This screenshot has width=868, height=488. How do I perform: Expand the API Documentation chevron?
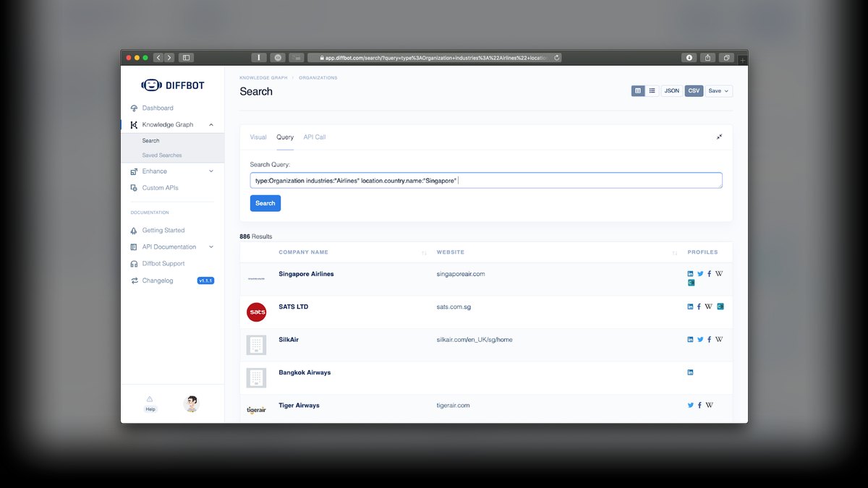click(x=211, y=247)
